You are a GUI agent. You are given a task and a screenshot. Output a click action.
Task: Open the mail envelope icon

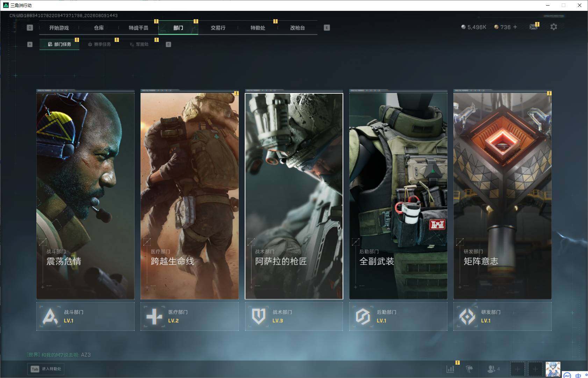pos(533,27)
